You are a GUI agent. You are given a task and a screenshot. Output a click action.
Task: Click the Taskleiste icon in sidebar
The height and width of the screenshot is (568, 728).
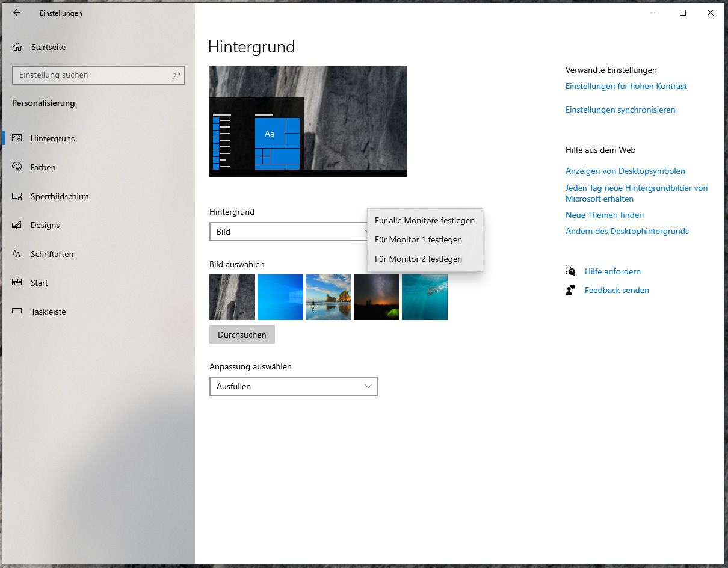[17, 312]
